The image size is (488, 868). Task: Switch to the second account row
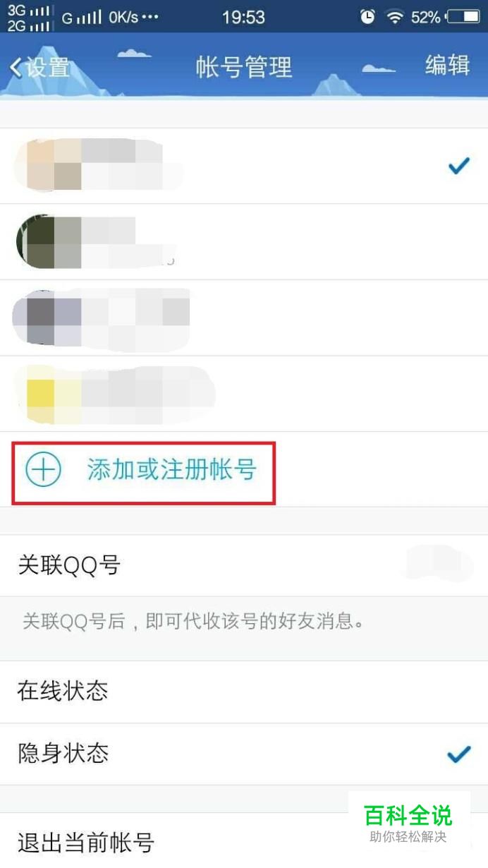[x=244, y=242]
